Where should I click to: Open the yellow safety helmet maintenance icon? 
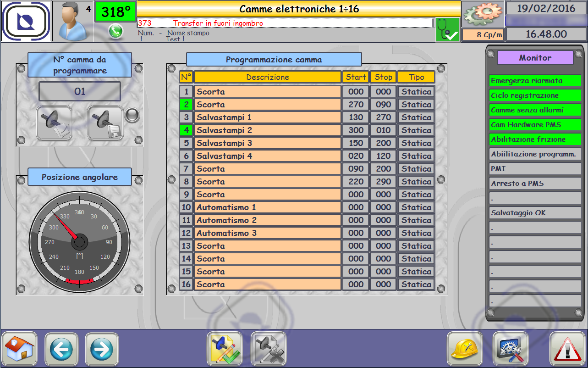pos(465,349)
